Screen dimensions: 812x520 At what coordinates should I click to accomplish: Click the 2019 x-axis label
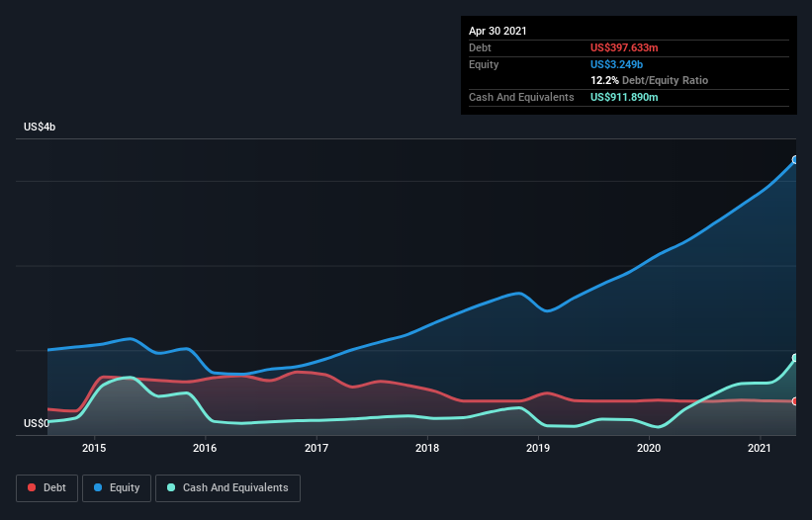click(538, 448)
